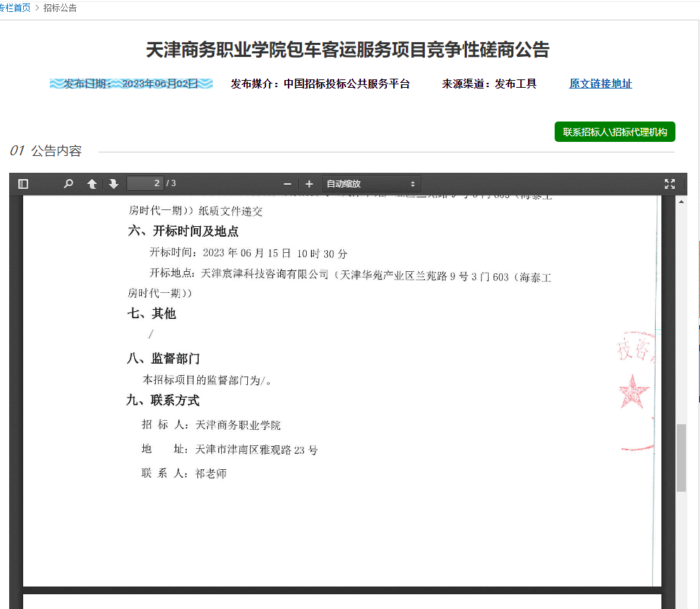Click the 发布媒介 source platform text
The image size is (700, 609).
coord(320,84)
